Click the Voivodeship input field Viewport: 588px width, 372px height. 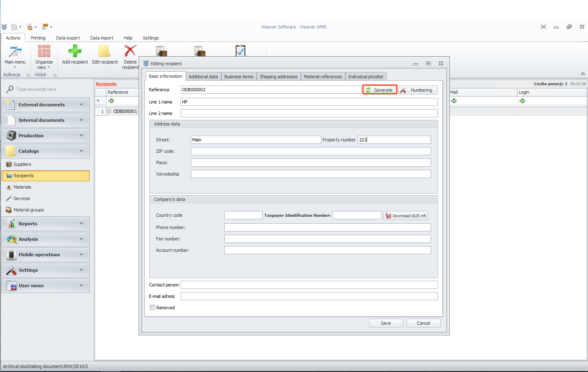(311, 174)
